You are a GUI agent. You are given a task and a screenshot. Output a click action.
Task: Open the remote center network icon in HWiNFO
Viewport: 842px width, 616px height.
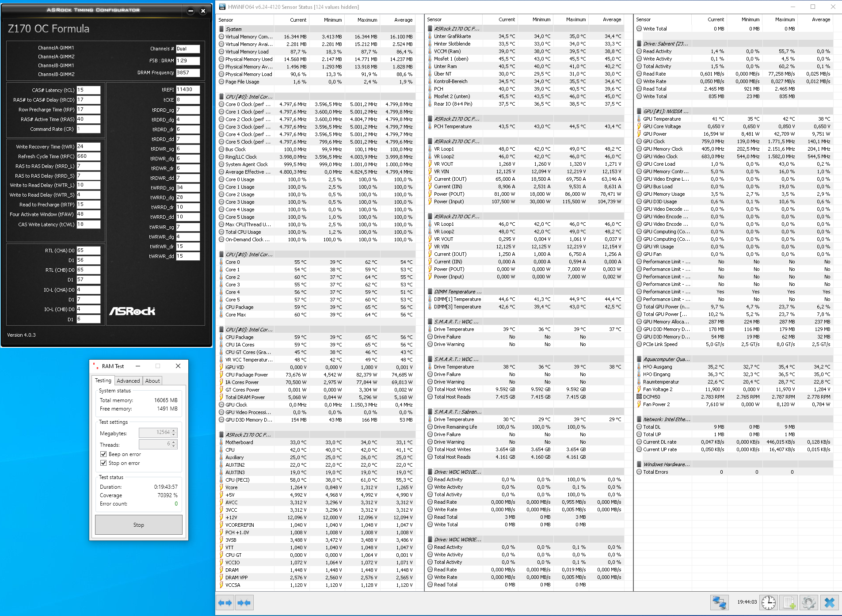click(x=719, y=602)
